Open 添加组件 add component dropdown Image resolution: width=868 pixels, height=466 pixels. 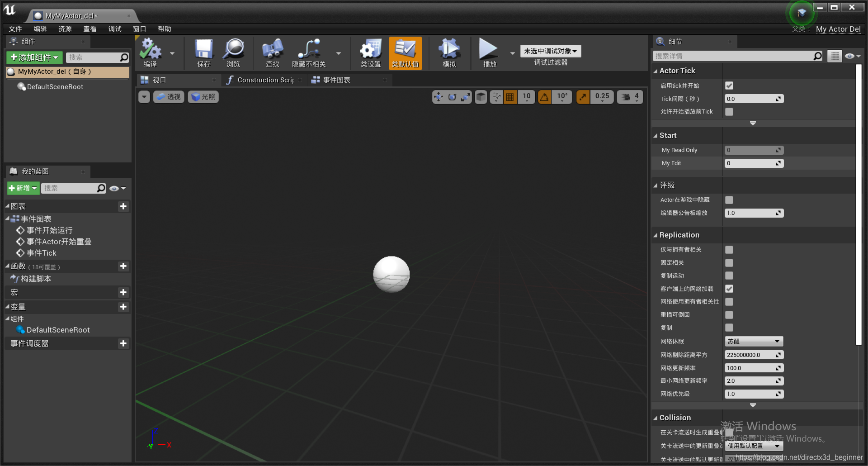pyautogui.click(x=35, y=57)
